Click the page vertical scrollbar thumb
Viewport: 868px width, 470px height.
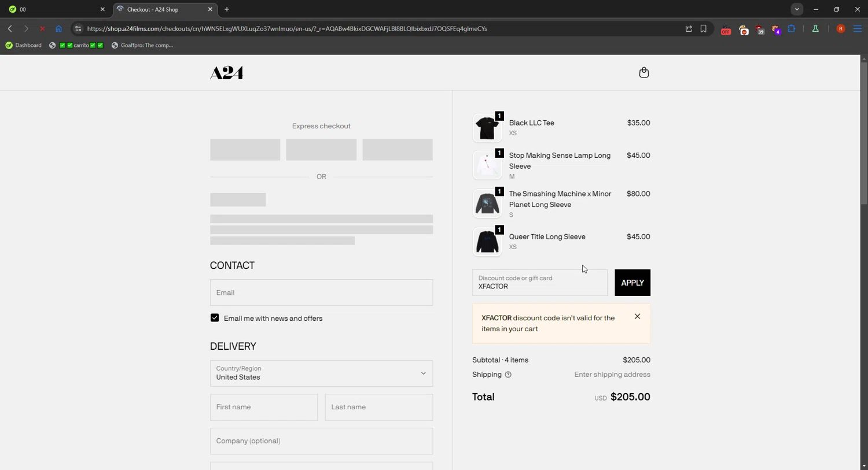864,133
